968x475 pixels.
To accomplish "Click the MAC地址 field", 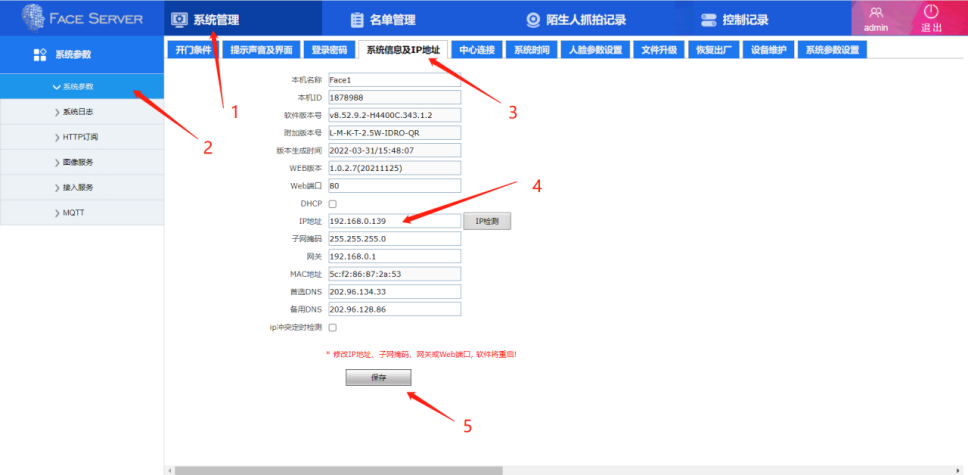I will click(394, 274).
